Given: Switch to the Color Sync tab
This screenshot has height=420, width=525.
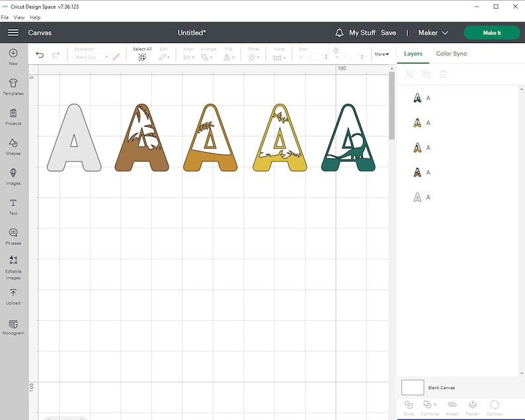Looking at the screenshot, I should click(x=452, y=54).
